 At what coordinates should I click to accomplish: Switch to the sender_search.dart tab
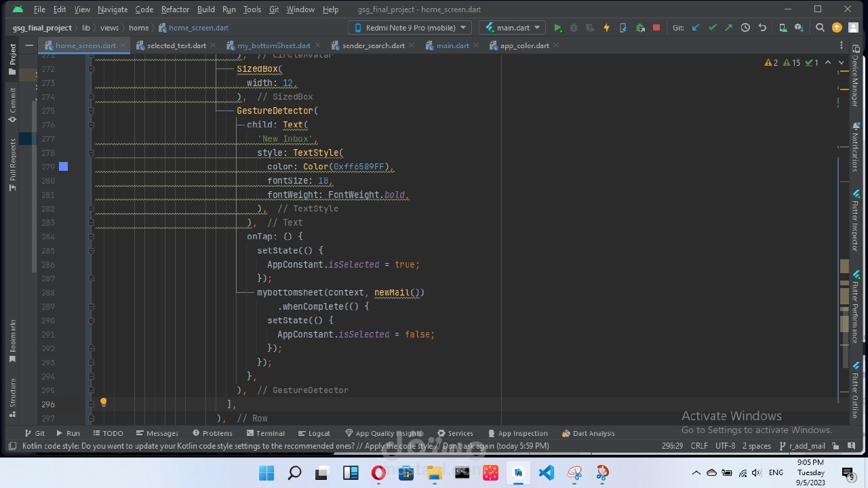373,45
